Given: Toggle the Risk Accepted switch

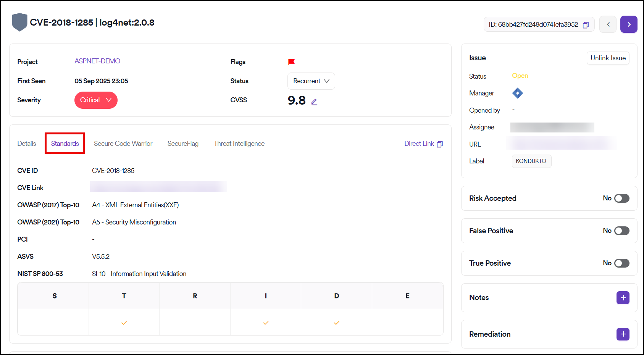Looking at the screenshot, I should click(x=621, y=198).
